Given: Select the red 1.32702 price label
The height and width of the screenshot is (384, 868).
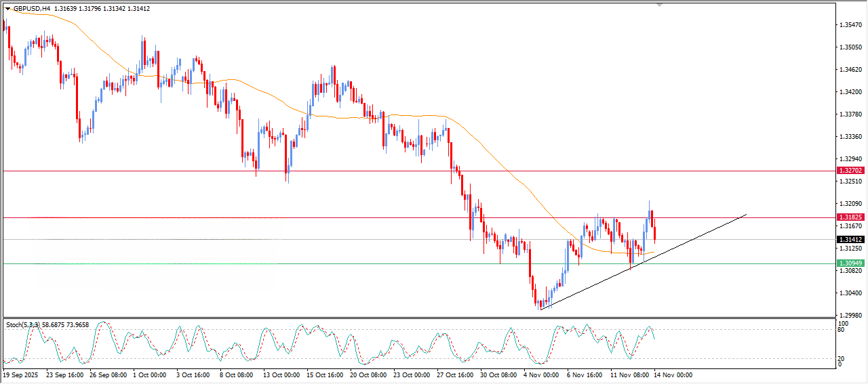Looking at the screenshot, I should click(x=850, y=171).
